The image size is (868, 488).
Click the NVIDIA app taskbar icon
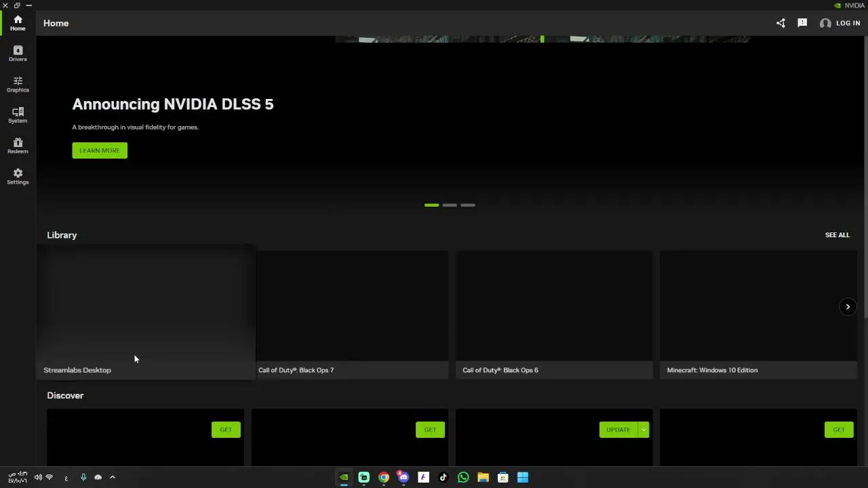pyautogui.click(x=344, y=477)
